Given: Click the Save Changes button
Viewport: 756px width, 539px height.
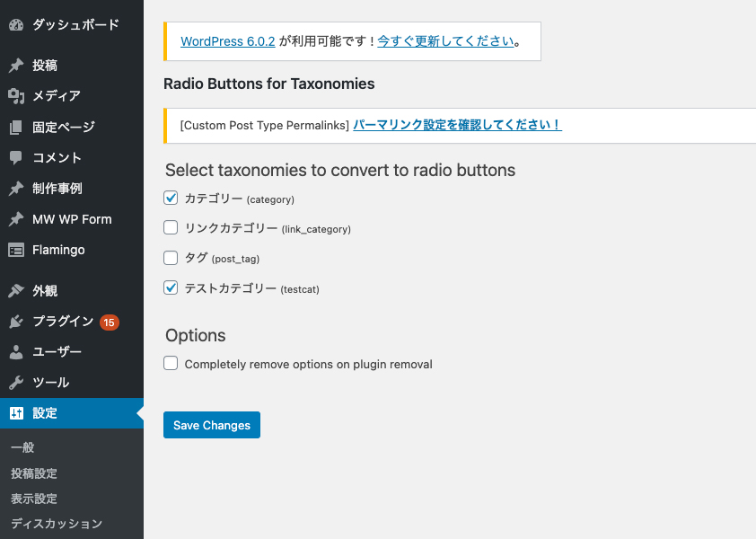Looking at the screenshot, I should [x=212, y=425].
